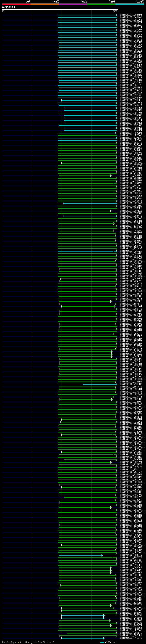Select the UniRef100_B2YI30 label
This screenshot has height=644, width=146.
(131, 138)
